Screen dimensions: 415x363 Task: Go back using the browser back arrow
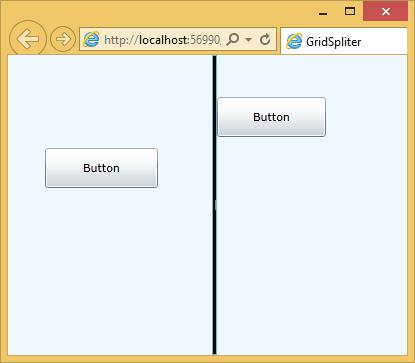pyautogui.click(x=28, y=39)
